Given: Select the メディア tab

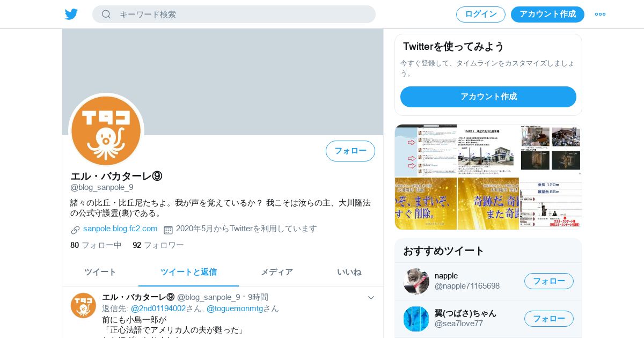Looking at the screenshot, I should click(x=277, y=272).
